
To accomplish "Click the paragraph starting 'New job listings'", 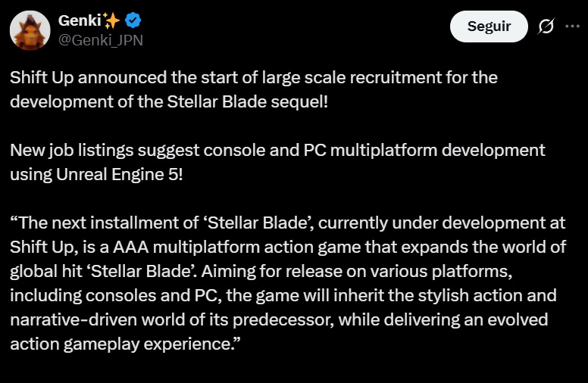I will coord(277,162).
